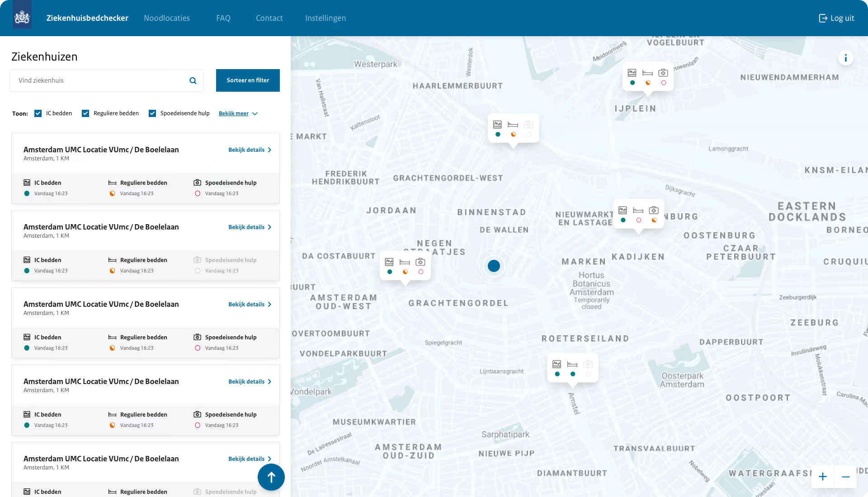
Task: Click greyed emergency icon in marker below Roeterseiland
Action: click(588, 364)
